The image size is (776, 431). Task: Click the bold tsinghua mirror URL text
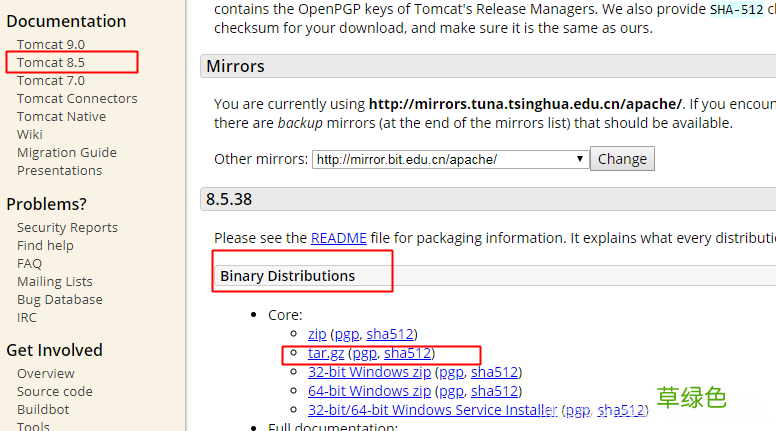[526, 104]
